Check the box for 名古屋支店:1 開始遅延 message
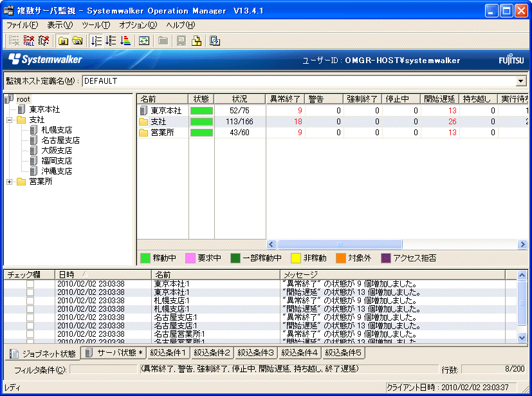This screenshot has height=396, width=532. click(30, 326)
